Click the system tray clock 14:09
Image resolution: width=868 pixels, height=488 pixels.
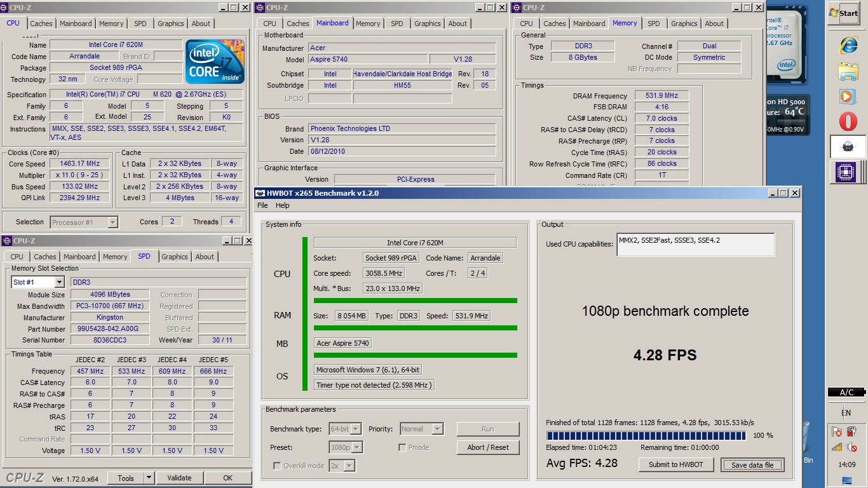pos(847,464)
